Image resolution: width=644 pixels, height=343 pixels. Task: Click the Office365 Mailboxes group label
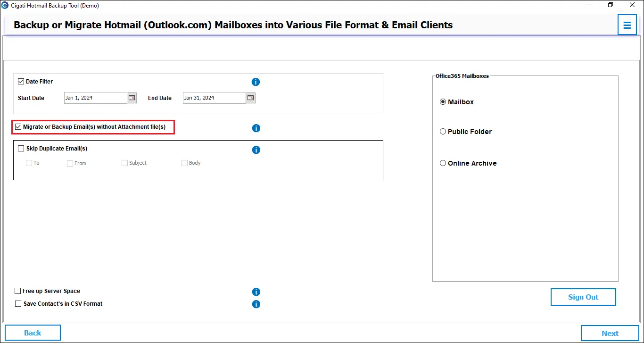tap(462, 76)
